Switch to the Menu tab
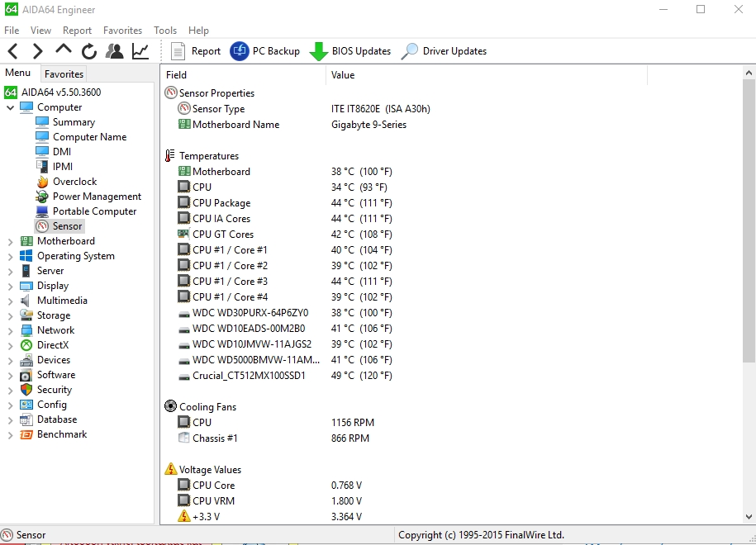Screen dimensions: 756x545 (18, 73)
